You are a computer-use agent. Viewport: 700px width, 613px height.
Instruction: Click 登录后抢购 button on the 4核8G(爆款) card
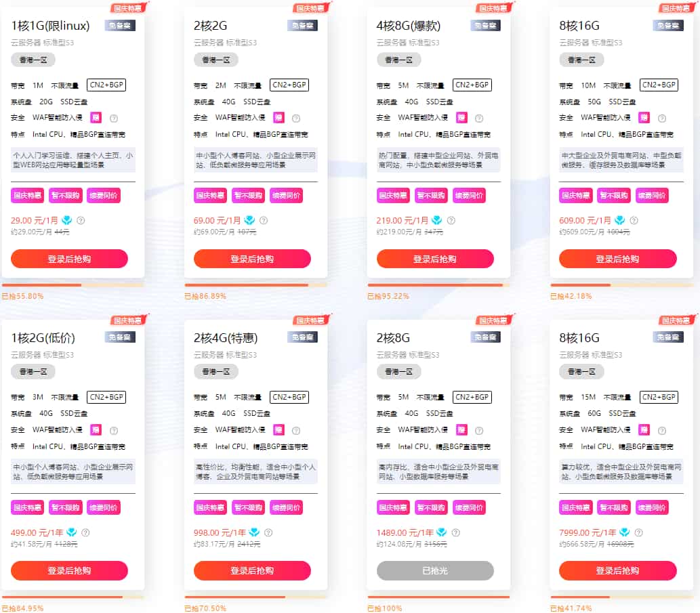coord(435,259)
